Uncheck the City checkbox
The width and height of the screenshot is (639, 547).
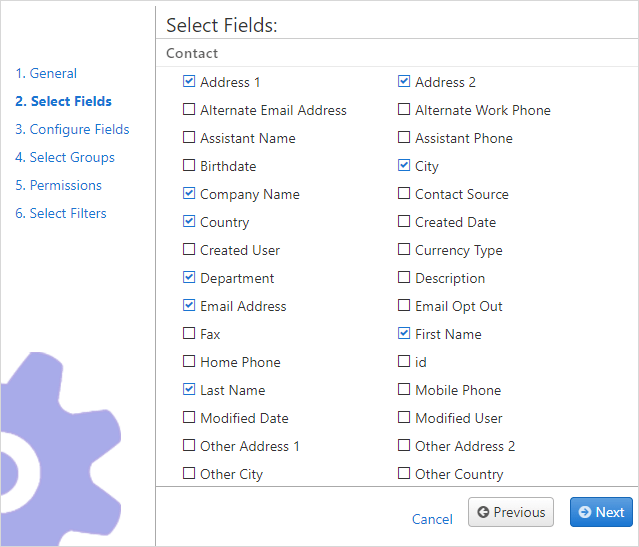coord(403,165)
